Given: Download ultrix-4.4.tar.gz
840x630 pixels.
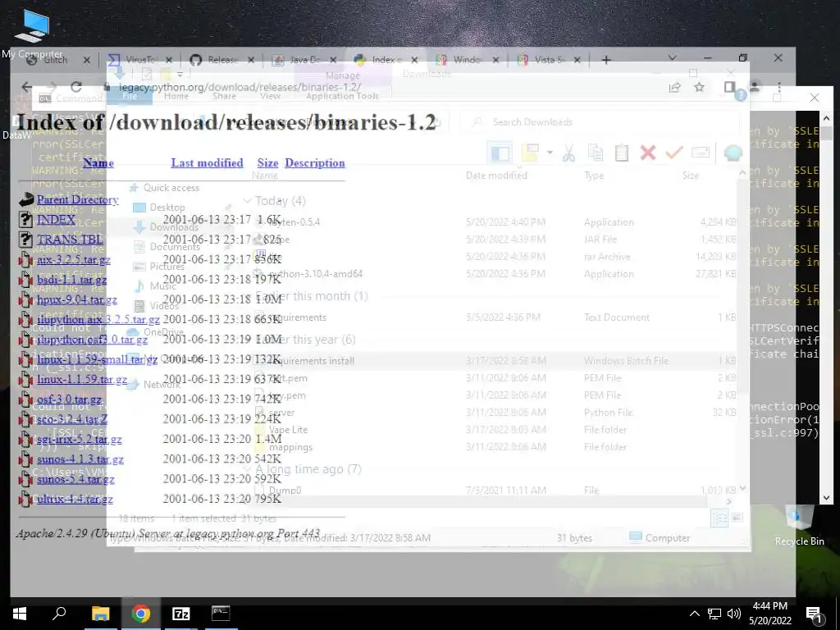Looking at the screenshot, I should (75, 500).
